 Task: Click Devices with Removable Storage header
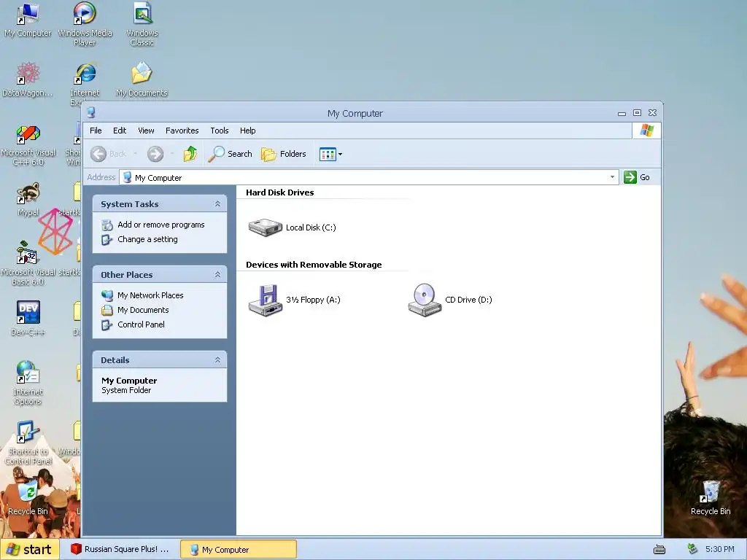tap(314, 265)
